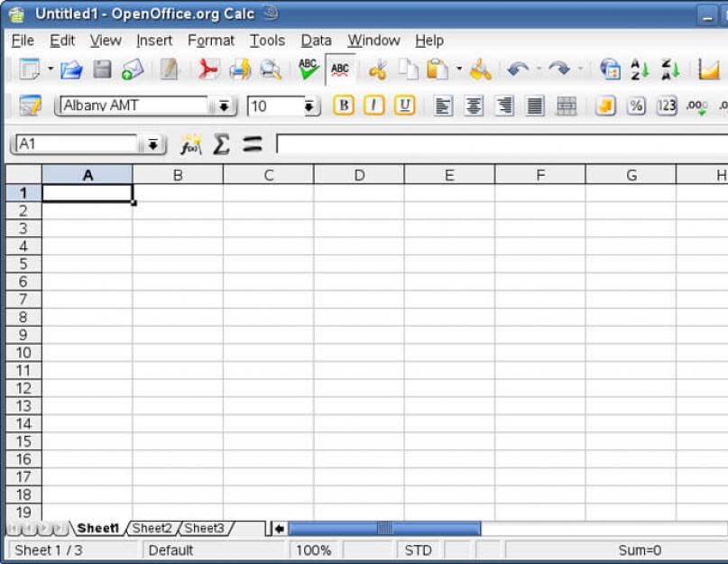This screenshot has width=728, height=564.
Task: Toggle Bold formatting
Action: point(344,106)
